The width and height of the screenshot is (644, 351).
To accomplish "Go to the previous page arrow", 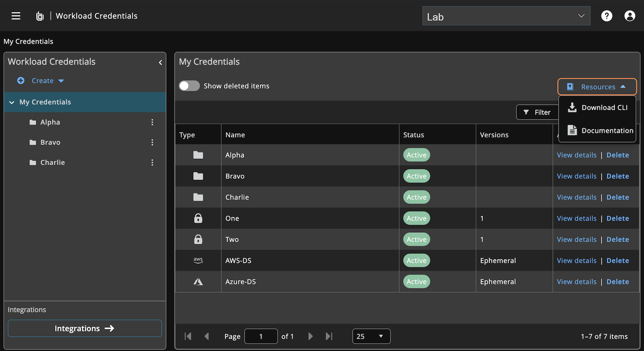I will click(207, 336).
